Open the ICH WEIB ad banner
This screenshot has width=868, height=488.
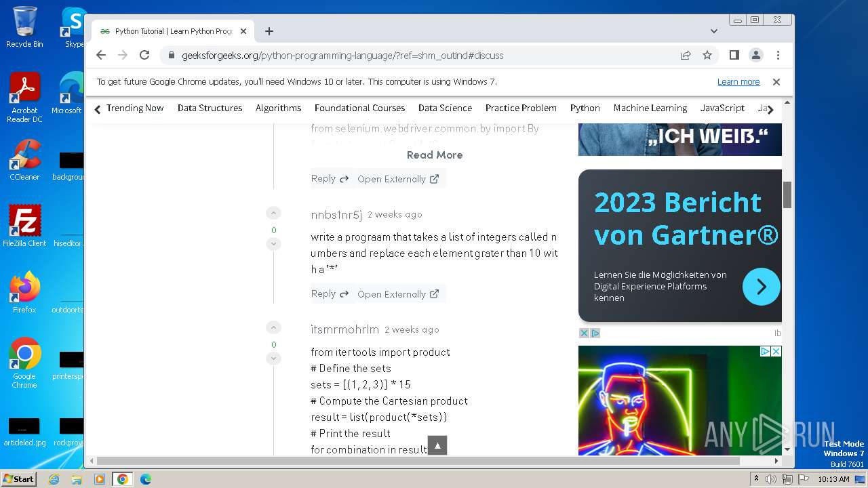(679, 139)
